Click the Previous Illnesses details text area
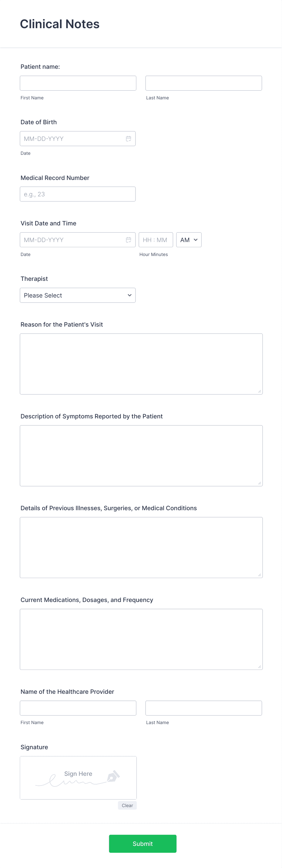This screenshot has width=282, height=868. (x=141, y=547)
